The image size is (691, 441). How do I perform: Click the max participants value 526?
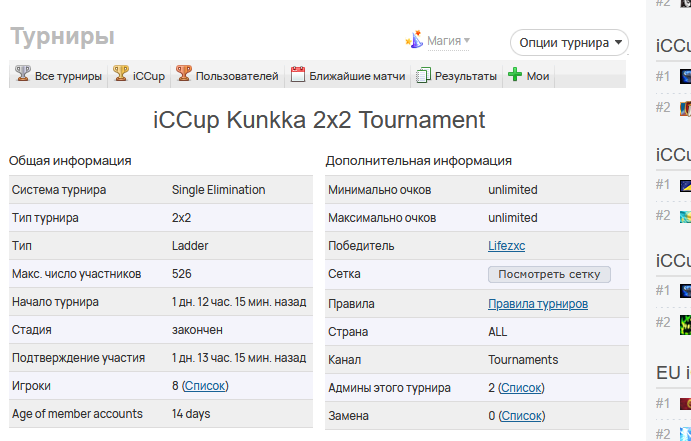click(x=182, y=274)
